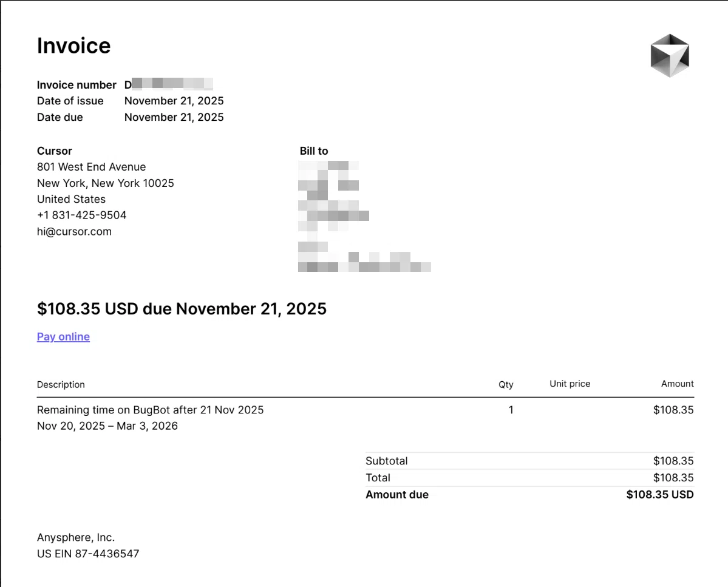The width and height of the screenshot is (728, 587).
Task: Select the $108.35 USD due headline
Action: tap(182, 309)
